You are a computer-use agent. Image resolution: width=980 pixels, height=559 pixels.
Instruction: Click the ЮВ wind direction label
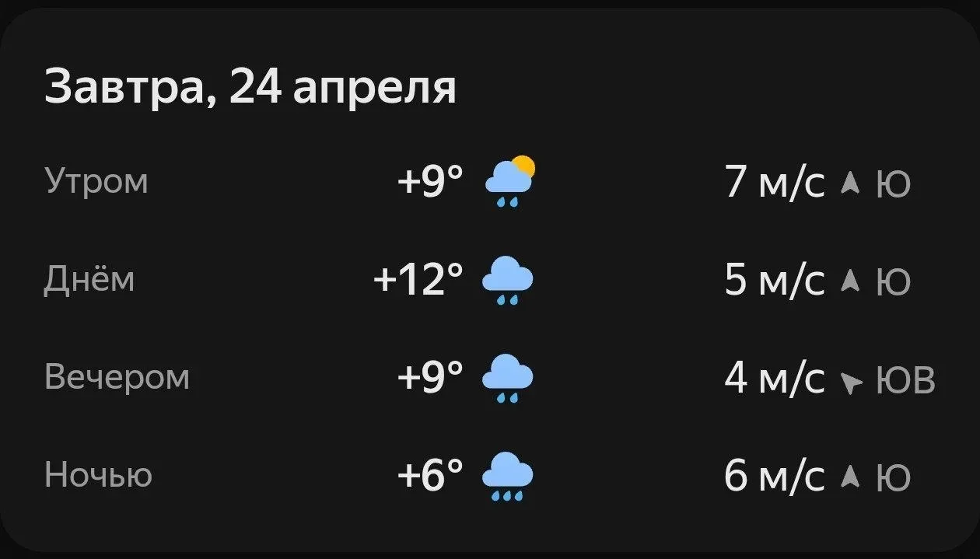(905, 380)
